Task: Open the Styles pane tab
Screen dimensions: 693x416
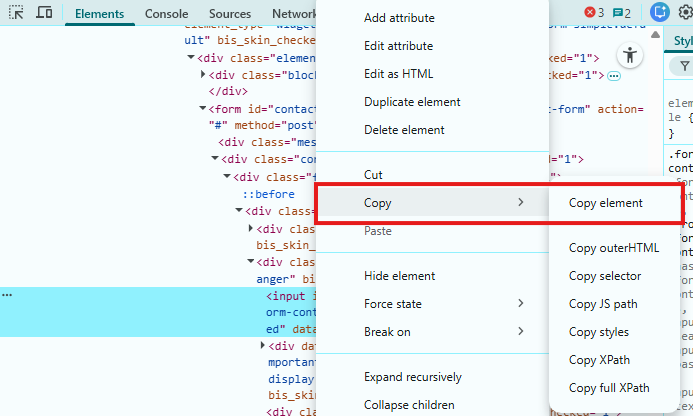Action: pyautogui.click(x=683, y=41)
